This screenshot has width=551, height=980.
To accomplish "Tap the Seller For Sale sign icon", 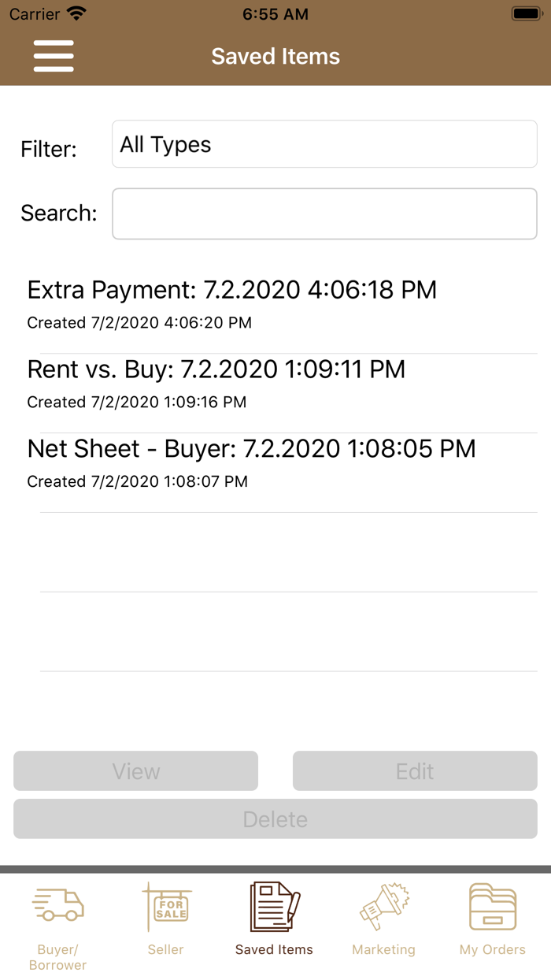I will click(x=167, y=907).
